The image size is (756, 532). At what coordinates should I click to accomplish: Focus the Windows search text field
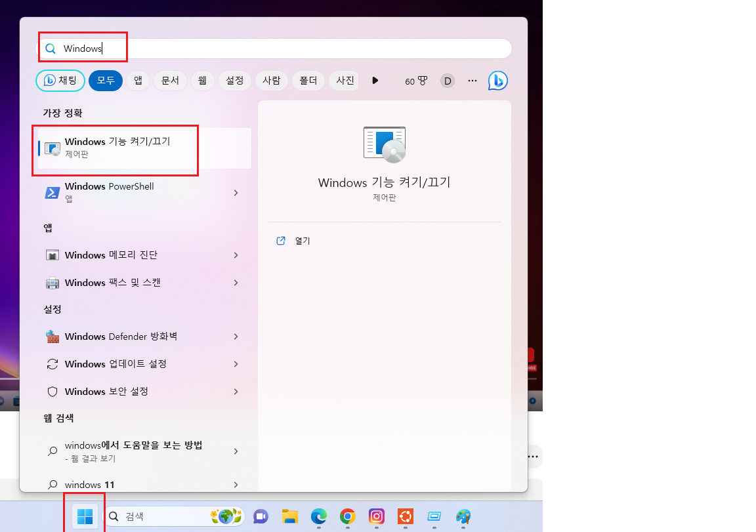[x=274, y=49]
